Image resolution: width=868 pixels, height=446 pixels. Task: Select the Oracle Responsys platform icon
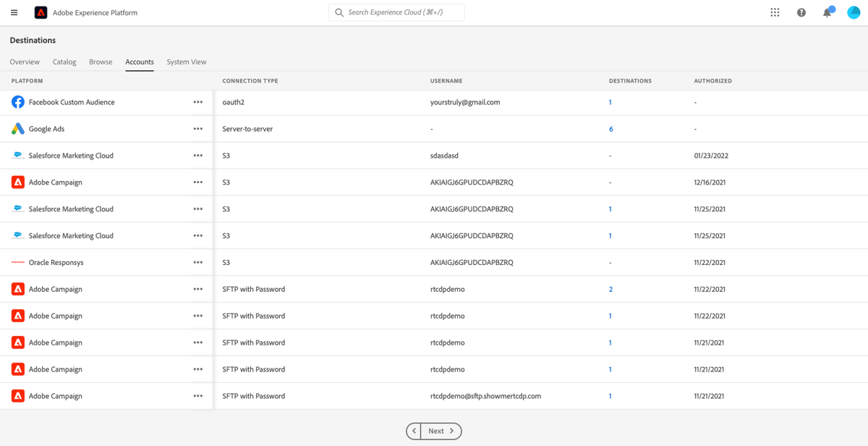pos(17,262)
